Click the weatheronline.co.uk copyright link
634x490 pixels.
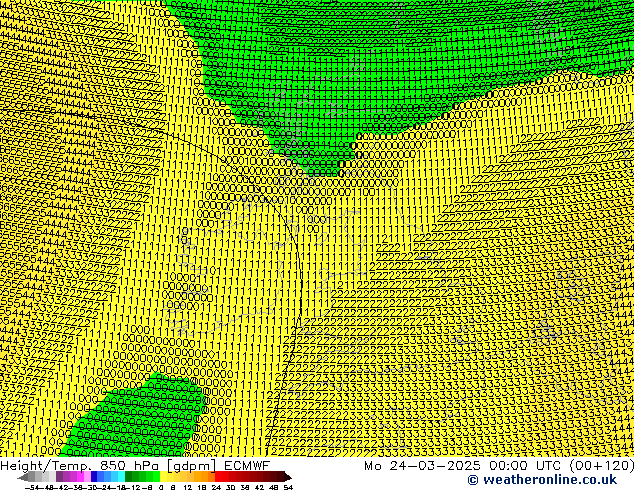pos(542,480)
